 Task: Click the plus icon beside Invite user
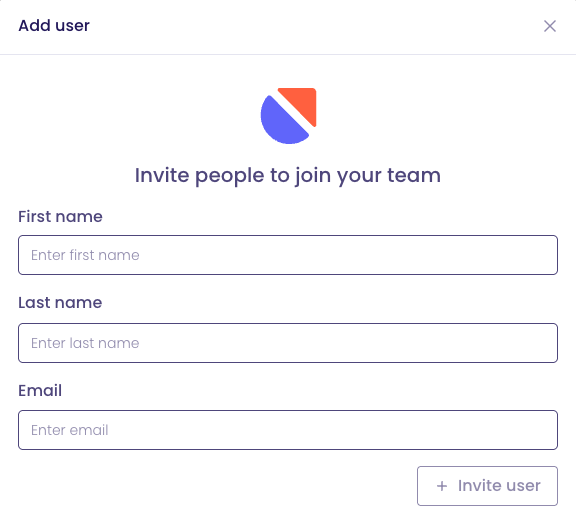442,486
